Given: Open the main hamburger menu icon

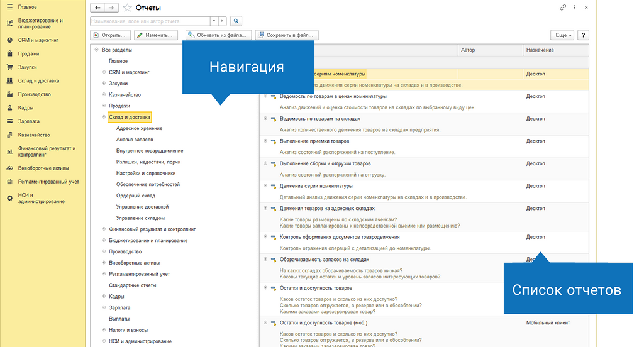Looking at the screenshot, I should 9,7.
